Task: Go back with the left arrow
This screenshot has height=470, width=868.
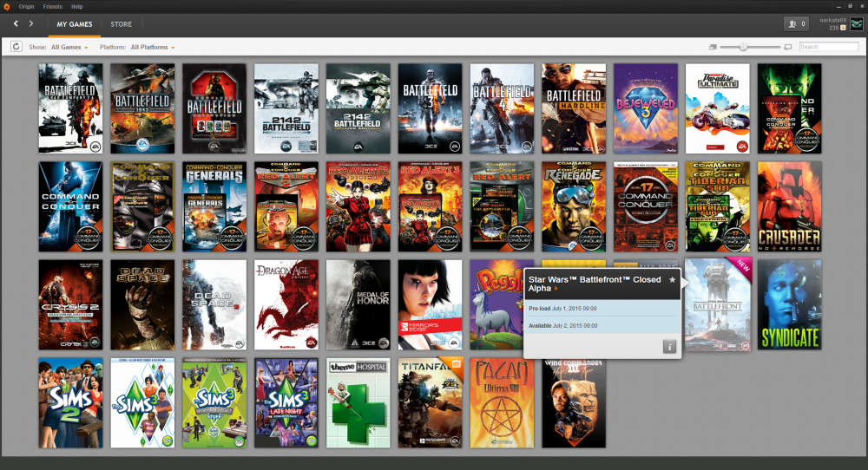Action: point(16,23)
